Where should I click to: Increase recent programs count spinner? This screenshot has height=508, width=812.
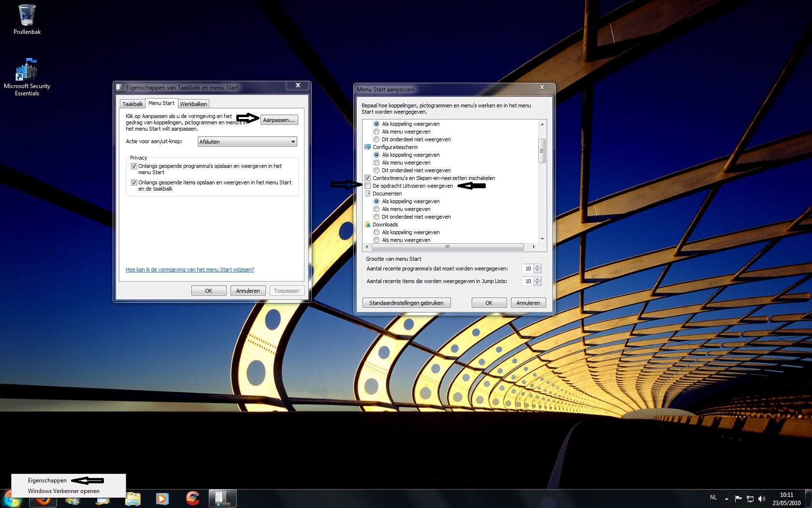click(537, 267)
